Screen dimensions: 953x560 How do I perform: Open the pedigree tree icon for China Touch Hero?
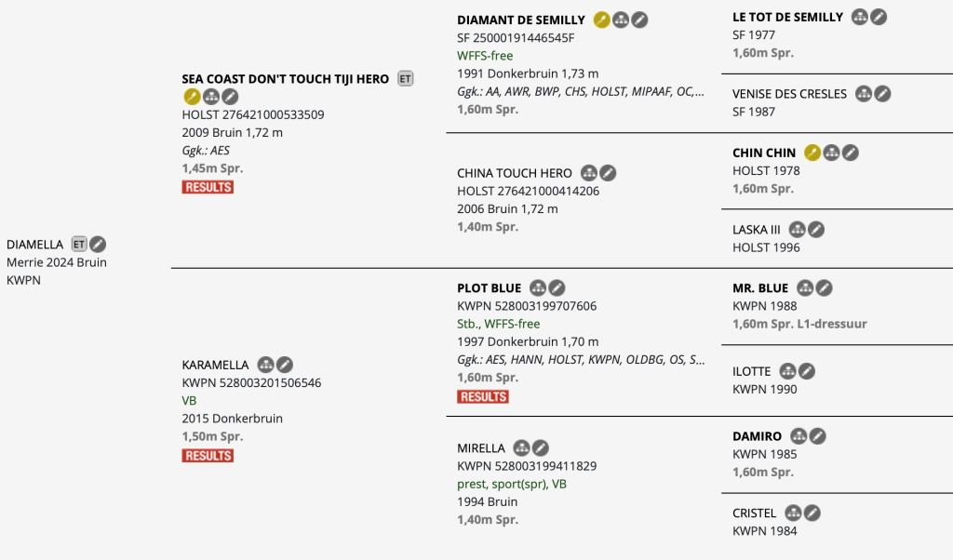(589, 173)
